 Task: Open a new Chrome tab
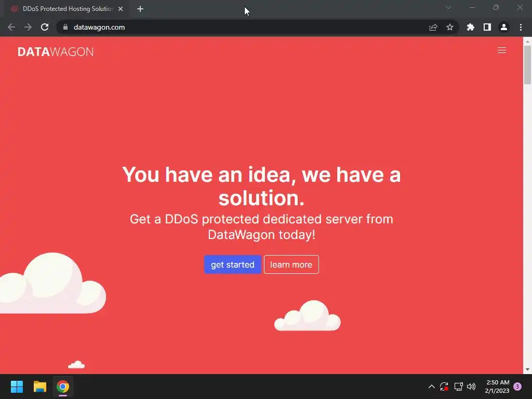coord(140,9)
